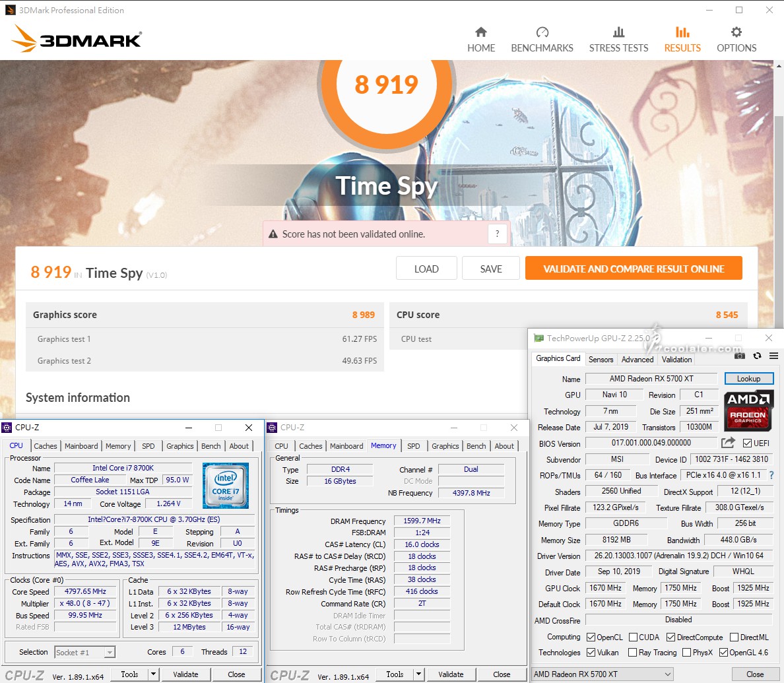Click the Core Speed value 4797.65 MHz
The width and height of the screenshot is (784, 683).
pos(85,591)
